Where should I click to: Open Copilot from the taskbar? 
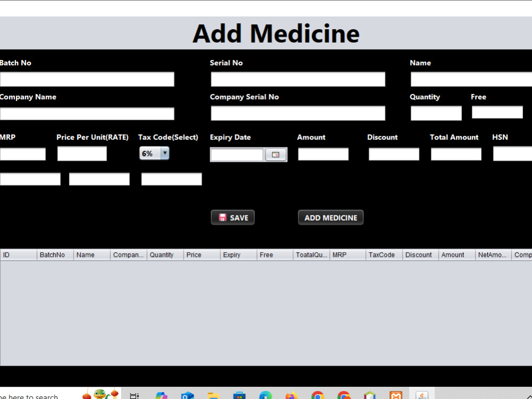162,396
